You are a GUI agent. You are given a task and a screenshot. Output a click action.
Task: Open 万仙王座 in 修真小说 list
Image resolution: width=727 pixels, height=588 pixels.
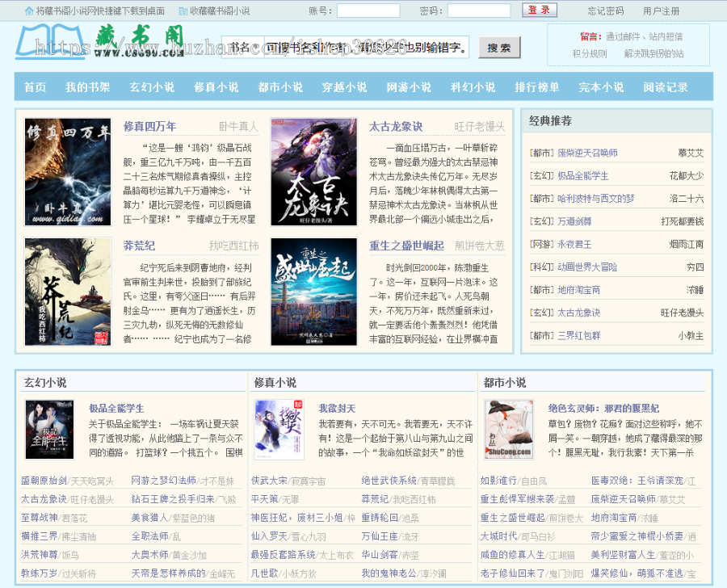pos(380,536)
